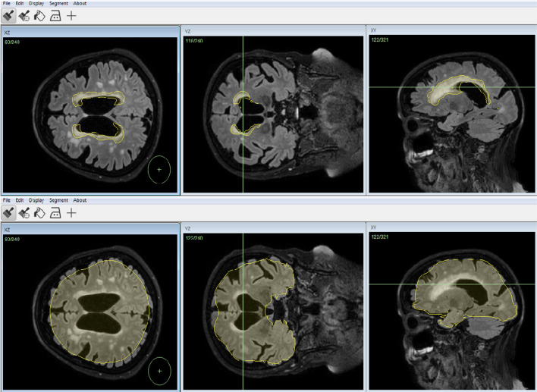Select the paintbrush tool in bottom window
Screen dimensions: 537x392
click(8, 213)
